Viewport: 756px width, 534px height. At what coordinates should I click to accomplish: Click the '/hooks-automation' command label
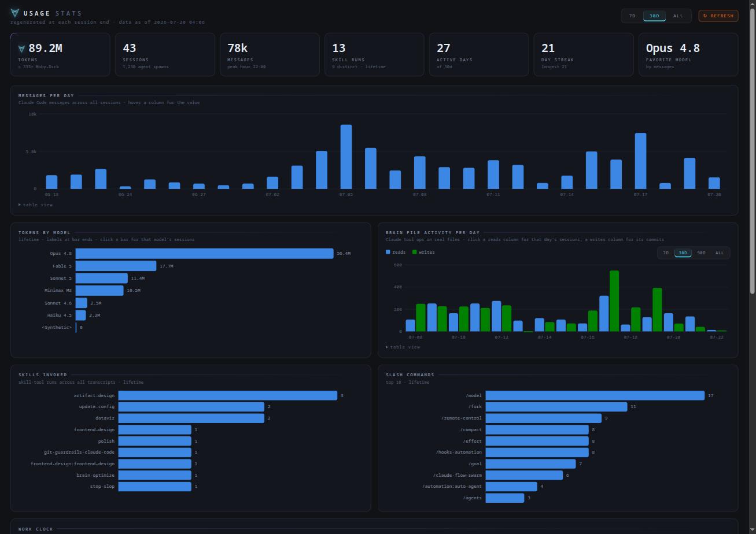[x=459, y=452]
